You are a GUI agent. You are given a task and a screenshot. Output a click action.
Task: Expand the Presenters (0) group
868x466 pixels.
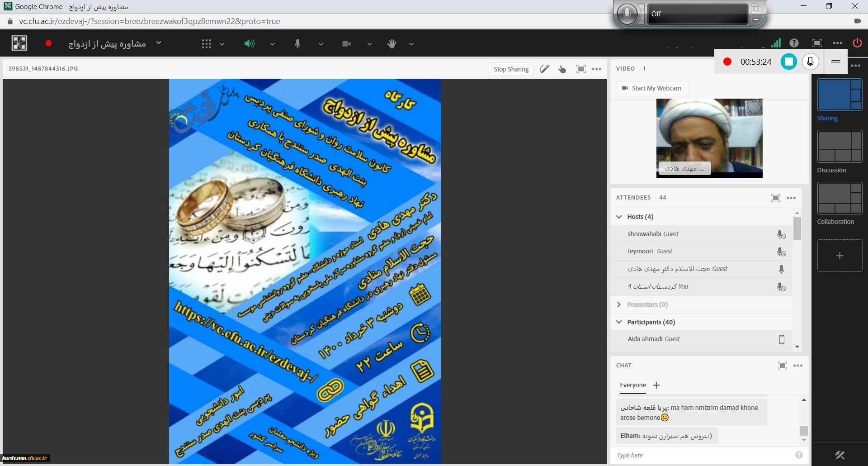(x=619, y=304)
